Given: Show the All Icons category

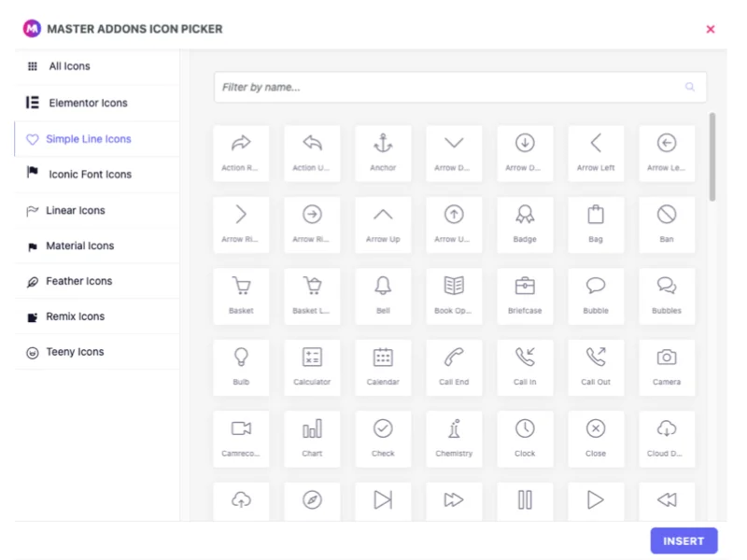Looking at the screenshot, I should [97, 66].
